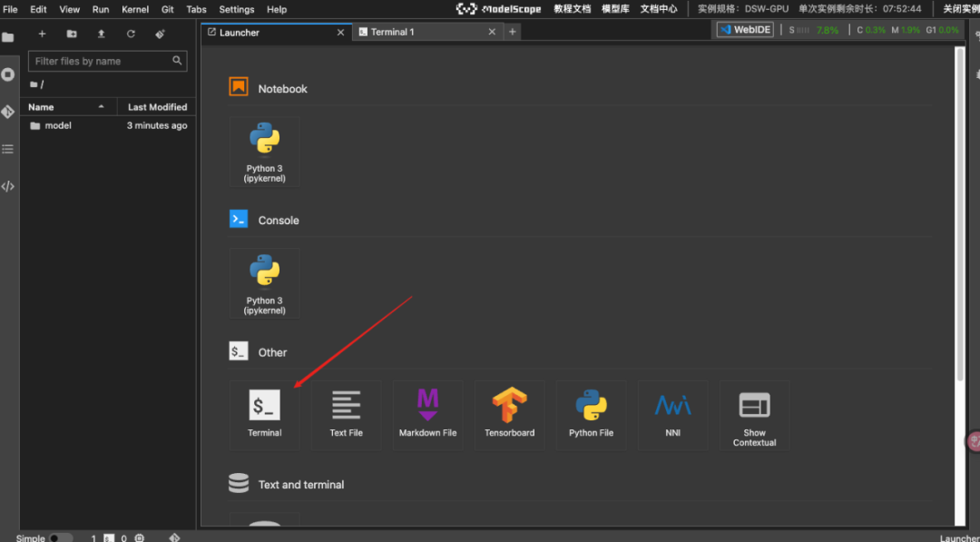Click kernel count icon in status bar
Screen dimensions: 980x542
[140, 537]
